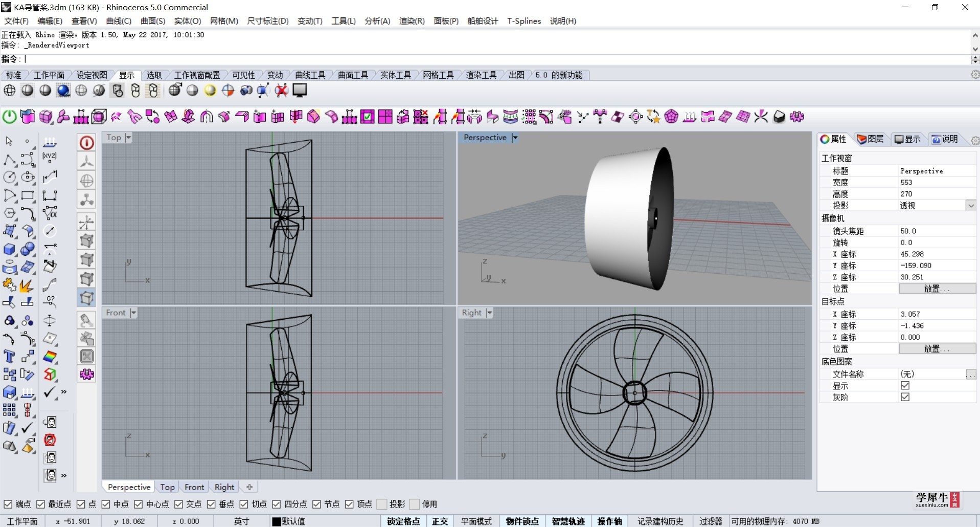Toggle the 交点 osnap checkbox
The width and height of the screenshot is (980, 527).
point(178,504)
